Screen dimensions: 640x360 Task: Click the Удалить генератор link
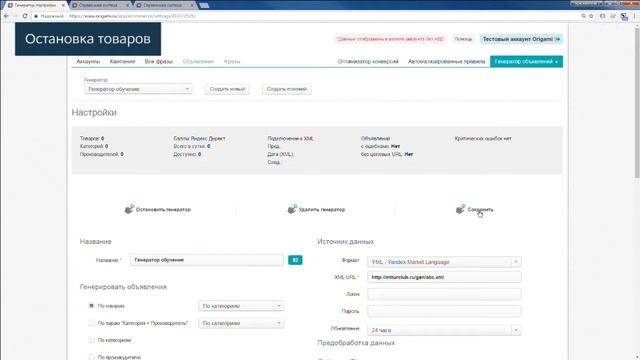pos(322,209)
